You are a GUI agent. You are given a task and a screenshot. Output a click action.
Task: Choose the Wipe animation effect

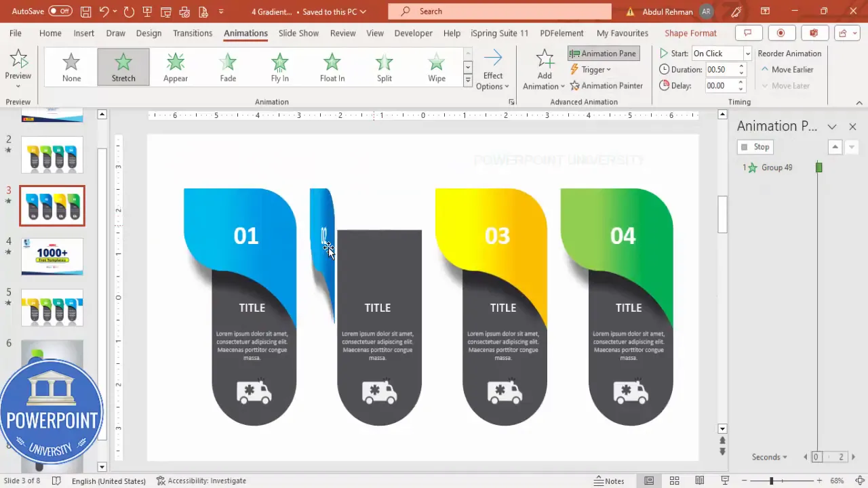pos(436,66)
